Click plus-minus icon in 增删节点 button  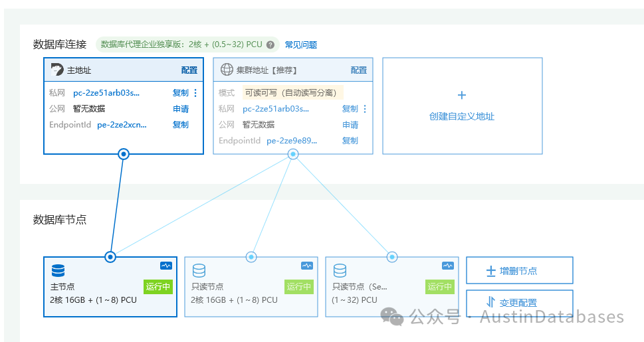490,271
